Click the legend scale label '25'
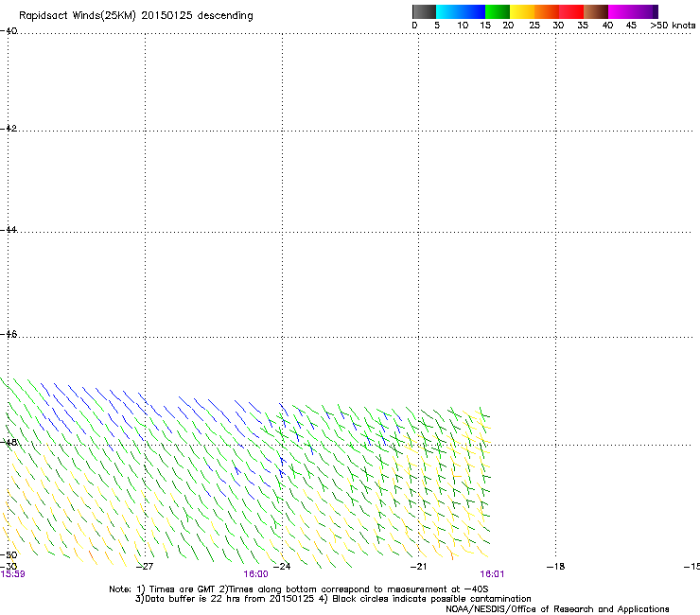This screenshot has width=700, height=615. [x=534, y=26]
